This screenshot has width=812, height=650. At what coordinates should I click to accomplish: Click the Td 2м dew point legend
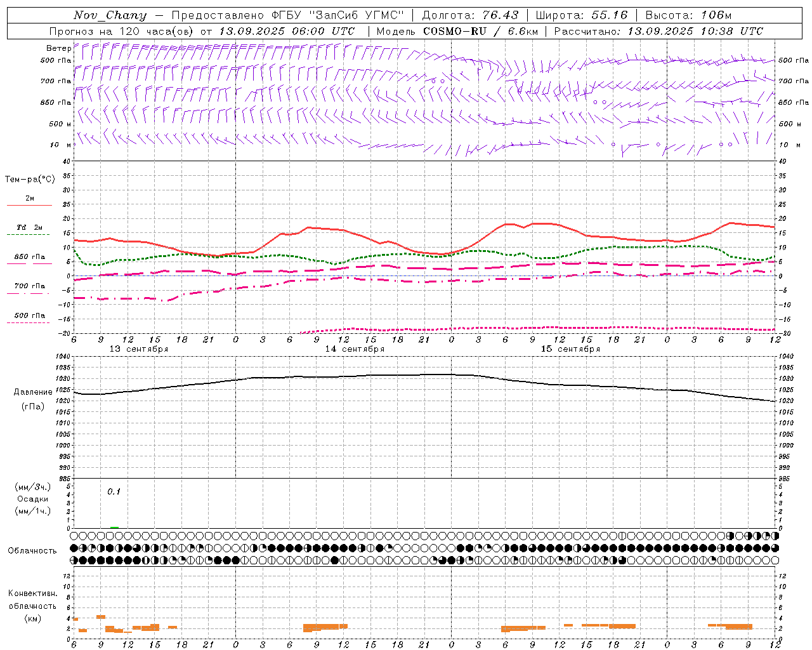click(29, 227)
